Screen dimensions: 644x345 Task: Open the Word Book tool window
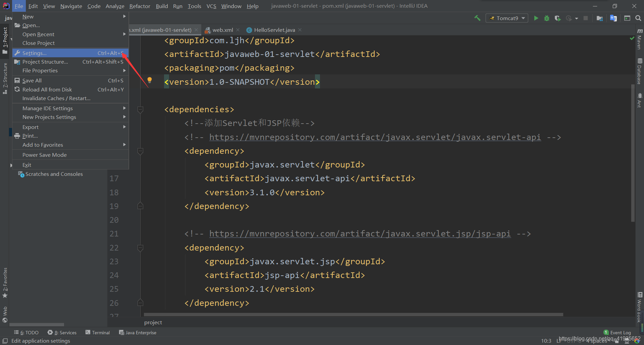tap(640, 307)
